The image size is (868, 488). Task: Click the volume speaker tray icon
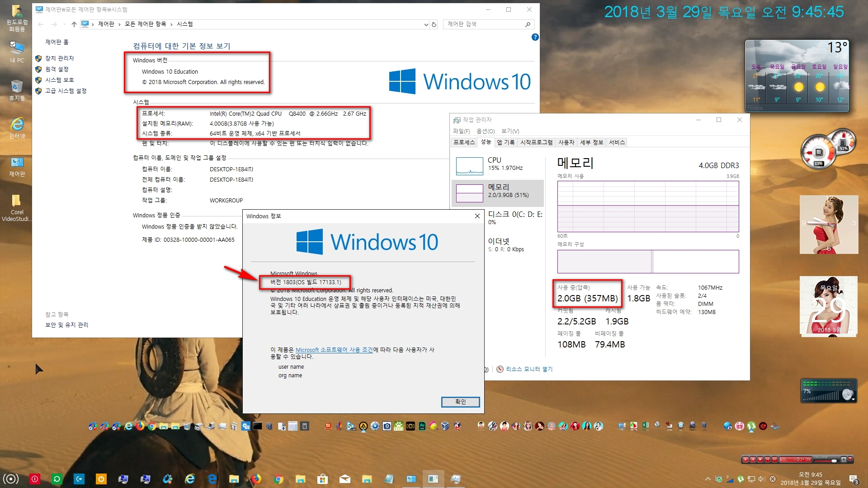[761, 479]
